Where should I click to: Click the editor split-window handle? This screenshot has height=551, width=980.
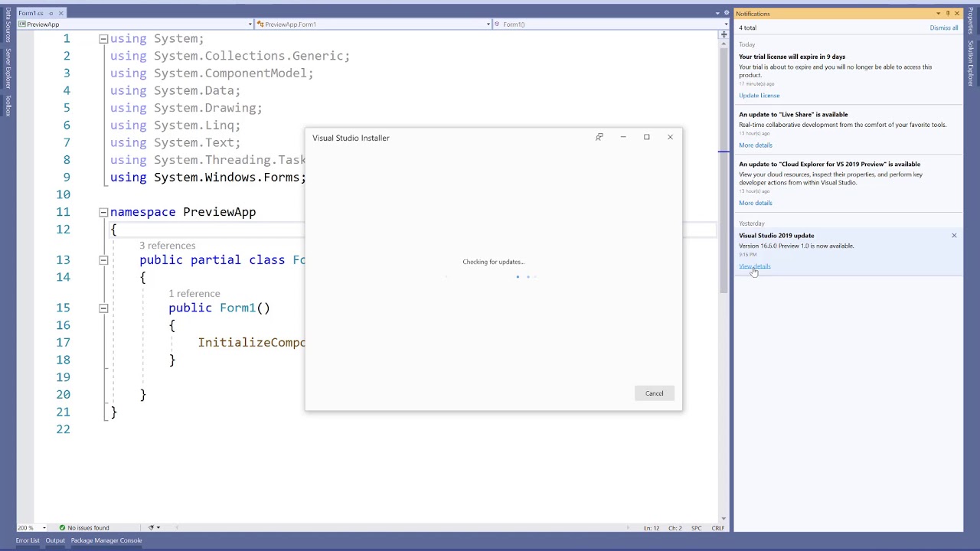tap(724, 34)
